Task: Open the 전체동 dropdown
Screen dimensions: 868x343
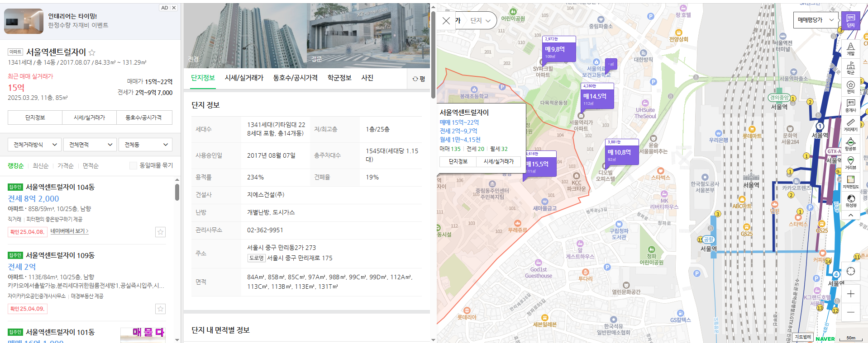Action: (146, 145)
